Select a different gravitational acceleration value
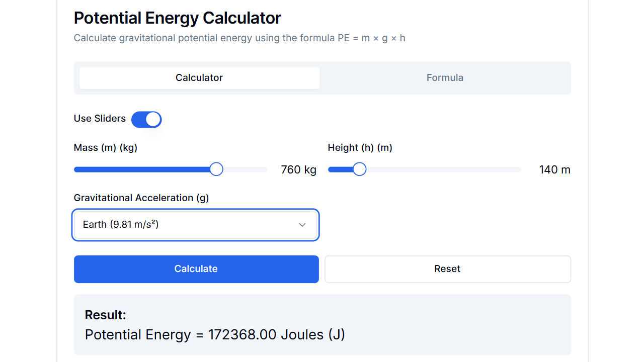This screenshot has width=644, height=362. pyautogui.click(x=196, y=225)
